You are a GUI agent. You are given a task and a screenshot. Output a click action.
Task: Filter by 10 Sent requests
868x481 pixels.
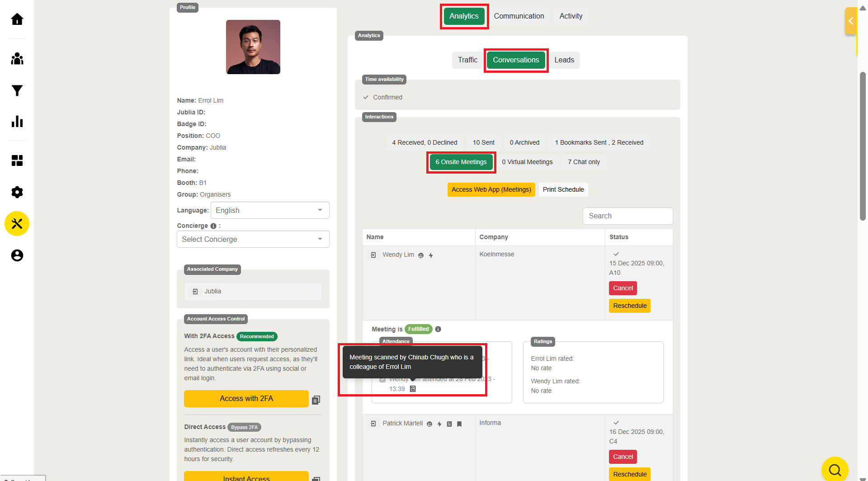tap(484, 142)
